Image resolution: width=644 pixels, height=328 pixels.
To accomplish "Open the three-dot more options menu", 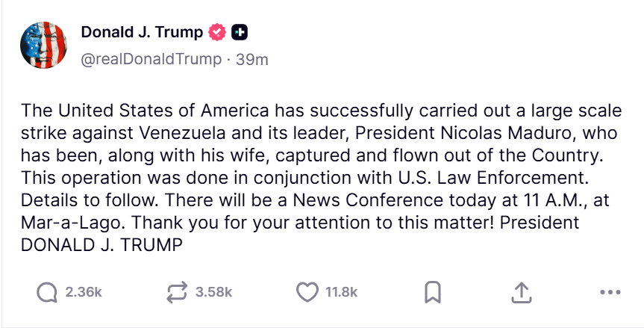I will 610,292.
